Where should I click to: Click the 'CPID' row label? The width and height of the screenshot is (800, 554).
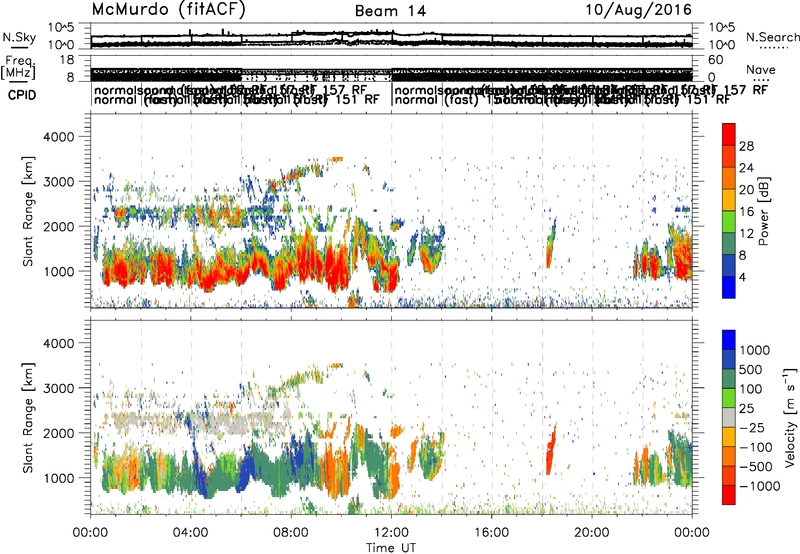coord(22,95)
